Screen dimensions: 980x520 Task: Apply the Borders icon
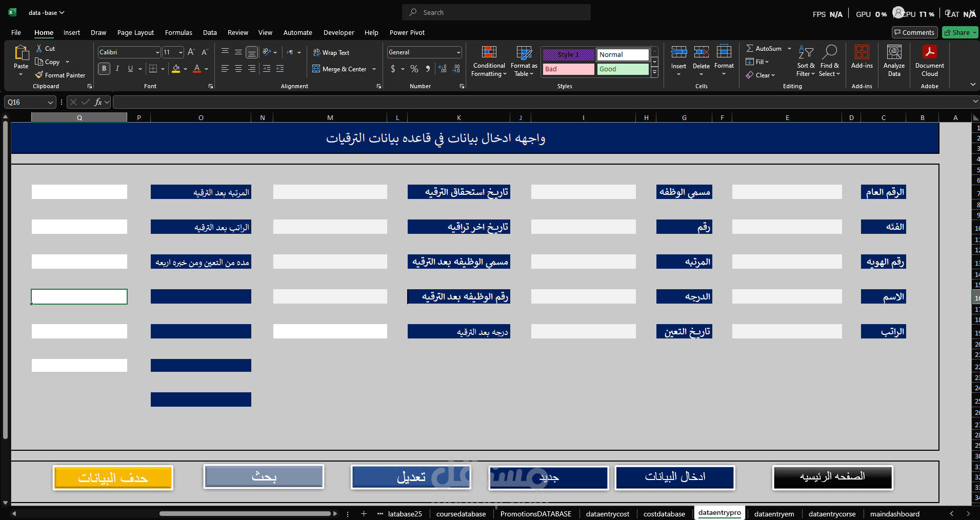(x=153, y=69)
